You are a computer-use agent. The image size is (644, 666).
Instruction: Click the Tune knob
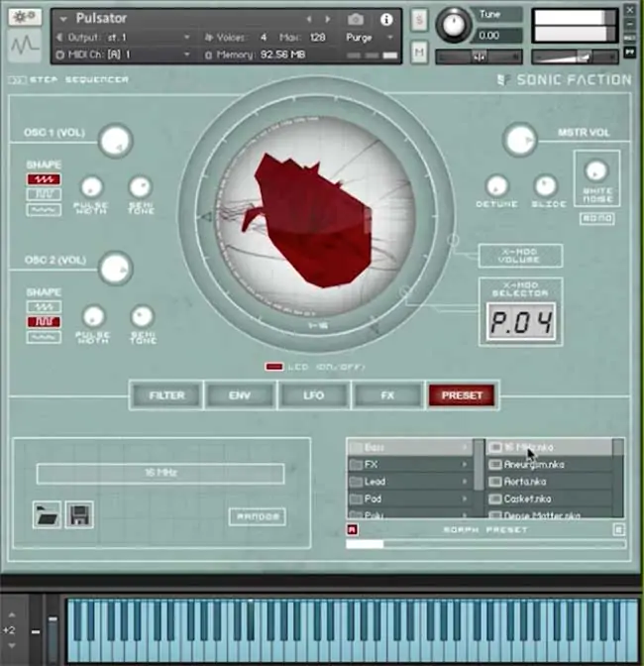pyautogui.click(x=454, y=25)
